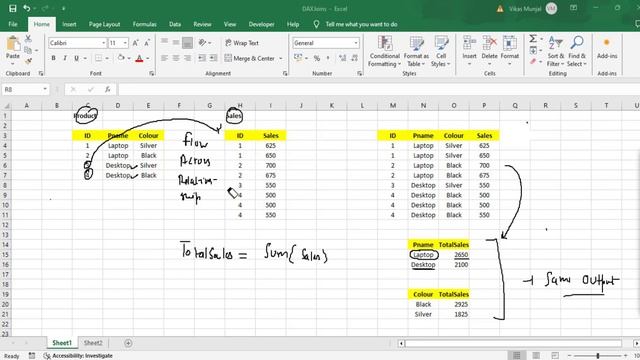Switch to the Page Layout tab
Image resolution: width=640 pixels, height=360 pixels.
tap(104, 24)
